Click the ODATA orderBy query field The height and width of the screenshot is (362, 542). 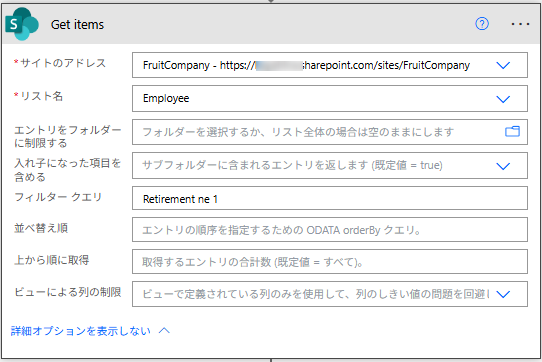pos(330,230)
